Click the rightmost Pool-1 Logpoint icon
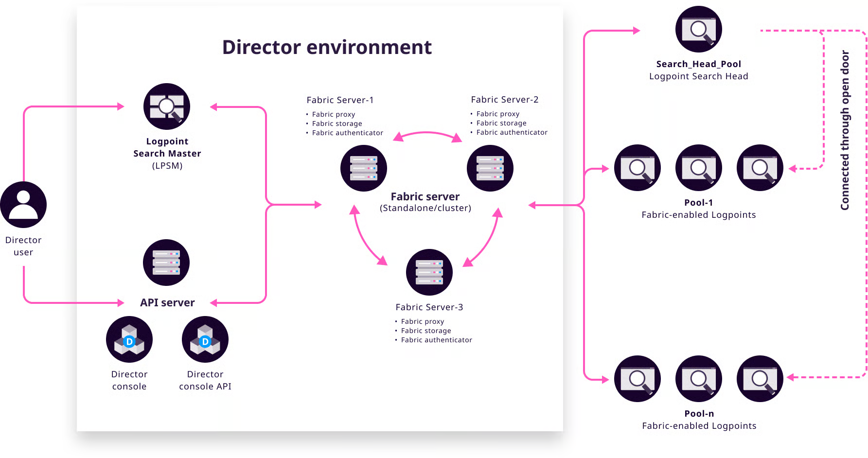The height and width of the screenshot is (458, 868). point(760,168)
